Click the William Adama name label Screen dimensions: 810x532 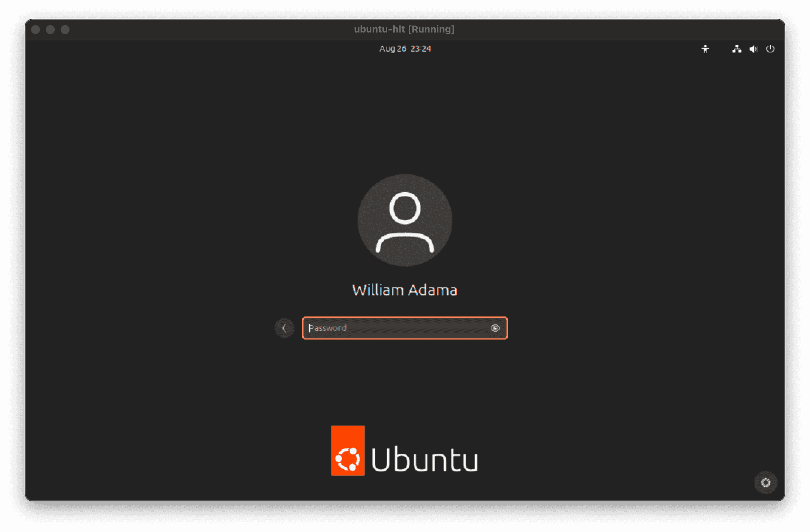coord(405,290)
